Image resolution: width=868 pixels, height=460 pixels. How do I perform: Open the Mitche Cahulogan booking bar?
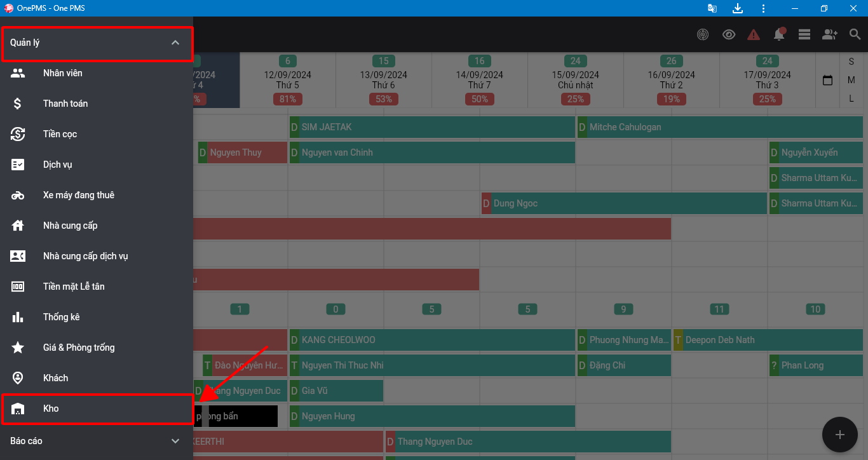721,127
